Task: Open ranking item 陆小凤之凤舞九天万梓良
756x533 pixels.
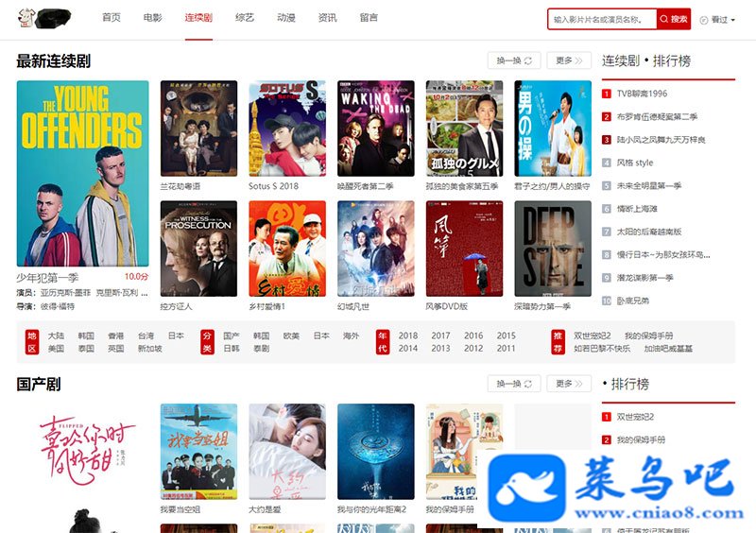Action: (661, 140)
